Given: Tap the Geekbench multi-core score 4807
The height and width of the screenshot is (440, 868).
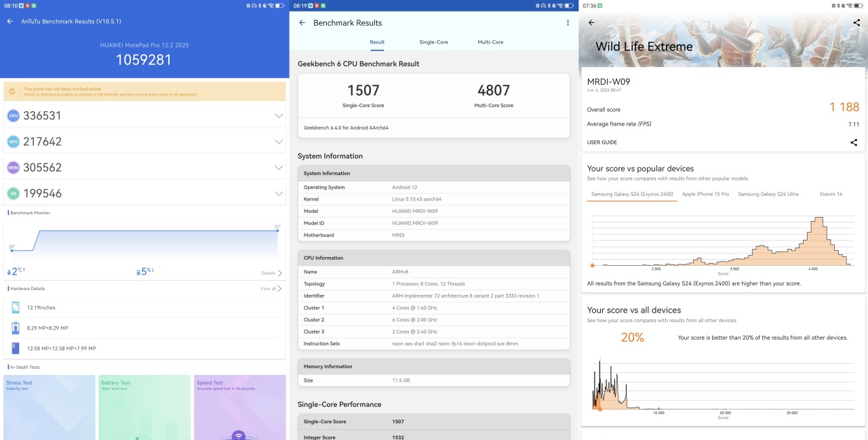Looking at the screenshot, I should click(494, 90).
